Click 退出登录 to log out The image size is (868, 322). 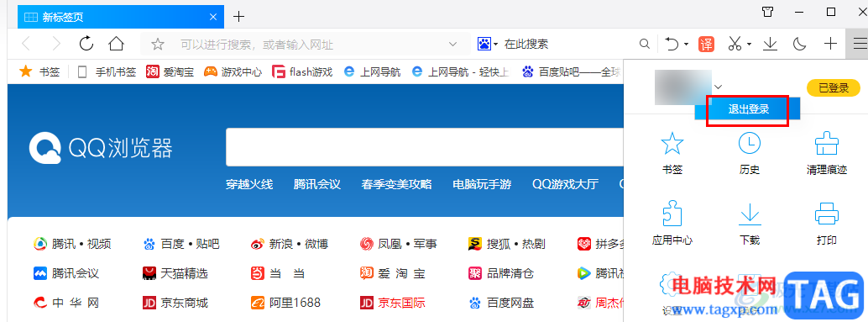click(749, 110)
